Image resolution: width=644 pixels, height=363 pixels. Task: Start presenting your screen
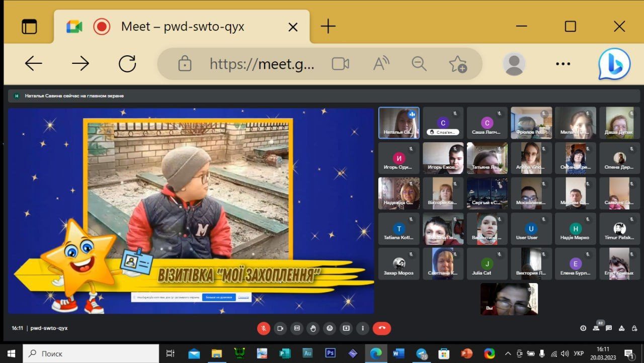[x=346, y=328]
